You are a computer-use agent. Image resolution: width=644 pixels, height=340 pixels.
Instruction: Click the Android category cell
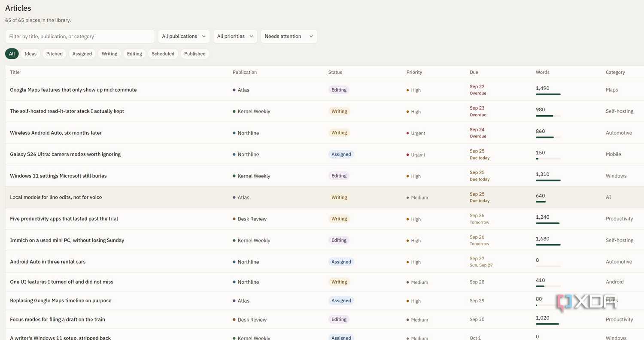tap(615, 282)
